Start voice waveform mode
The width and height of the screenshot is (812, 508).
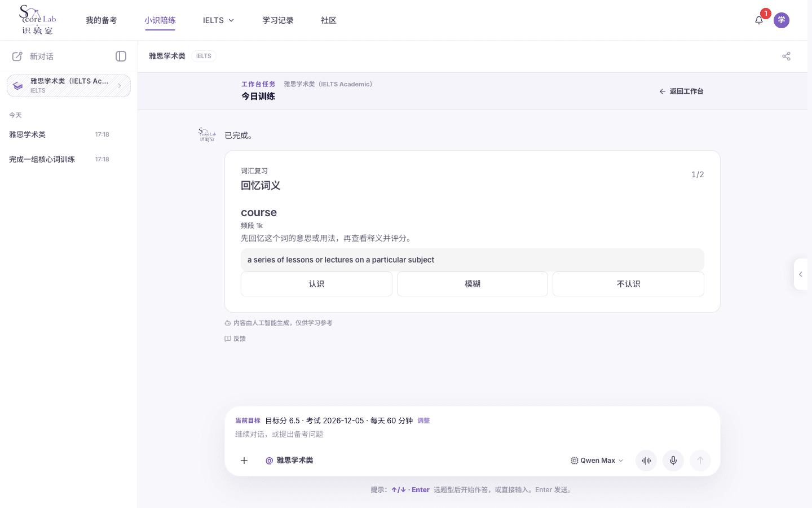click(646, 461)
